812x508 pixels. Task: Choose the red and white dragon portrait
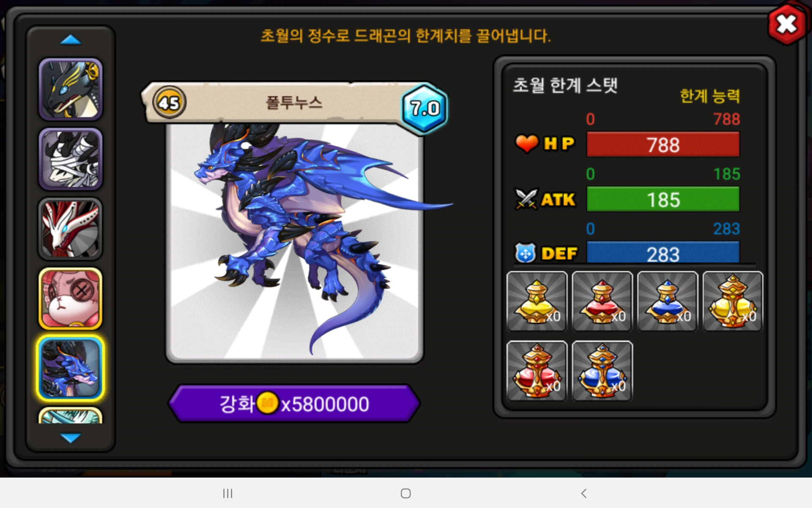pyautogui.click(x=71, y=229)
